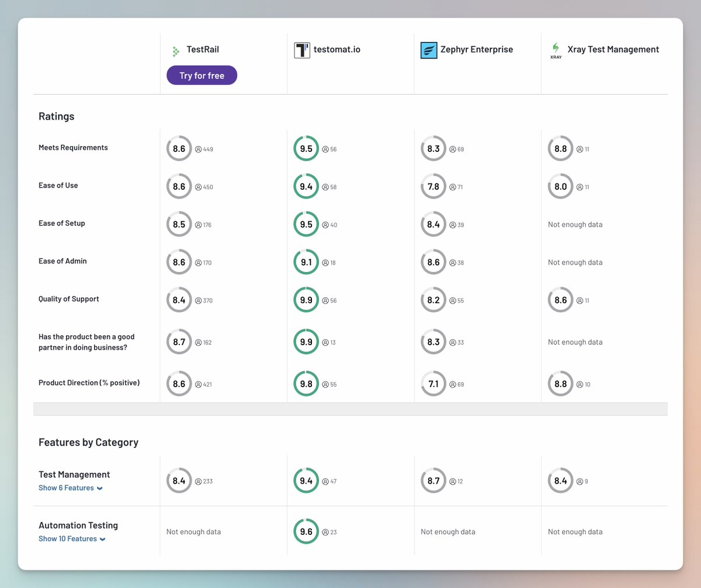Click testomat.io Product Direction 9.8 gauge
Image resolution: width=701 pixels, height=588 pixels.
coord(306,384)
